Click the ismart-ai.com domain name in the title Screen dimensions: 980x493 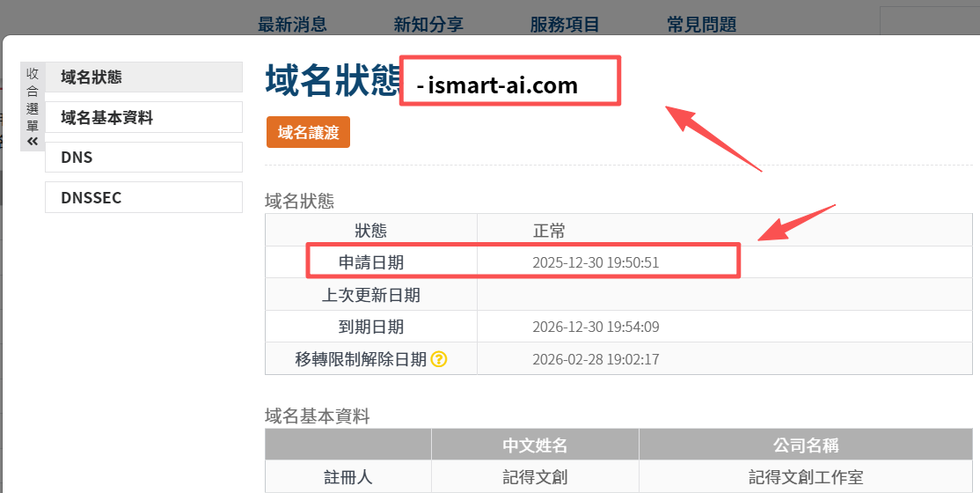click(502, 85)
